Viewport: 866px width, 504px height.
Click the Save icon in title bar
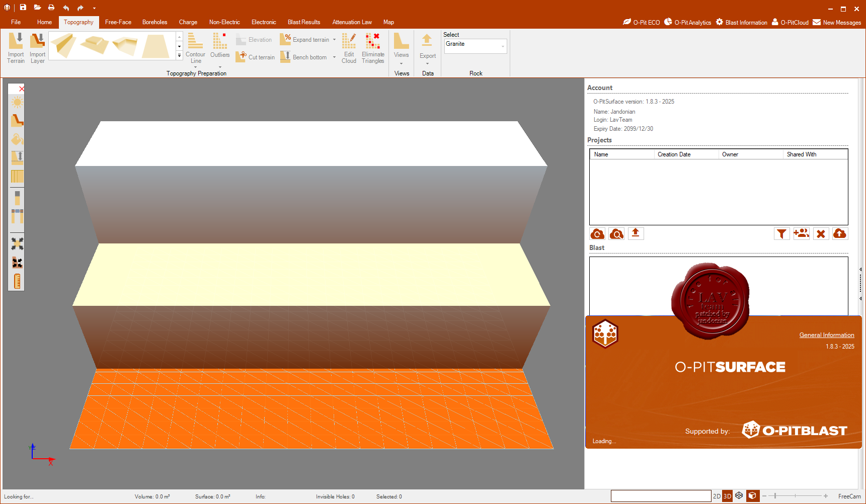23,8
